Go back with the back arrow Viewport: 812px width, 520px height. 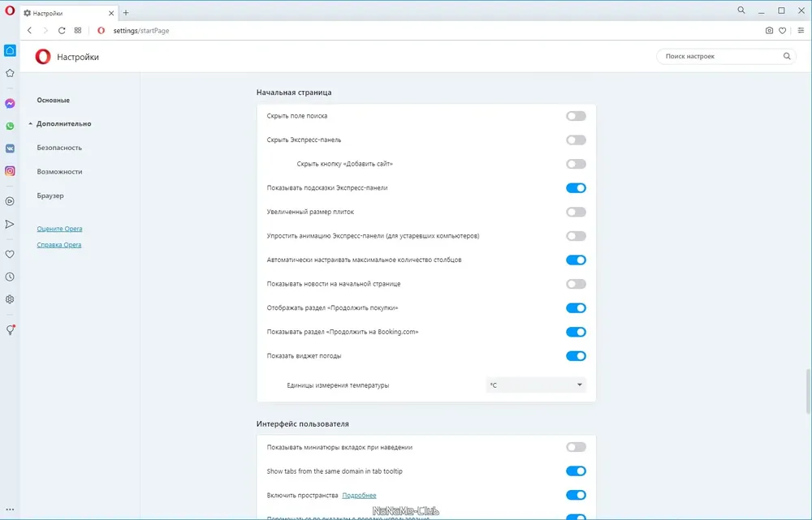point(29,31)
